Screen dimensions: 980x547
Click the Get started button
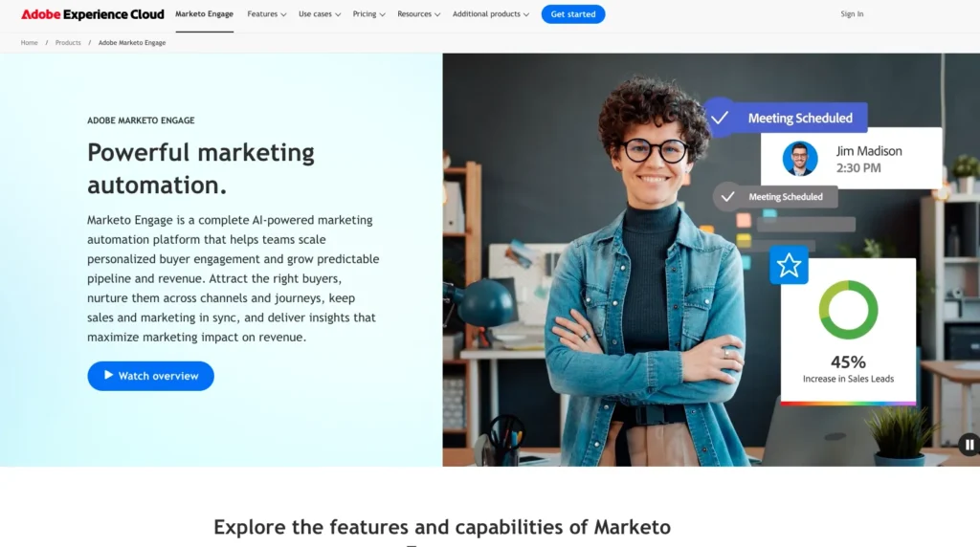[x=573, y=13]
